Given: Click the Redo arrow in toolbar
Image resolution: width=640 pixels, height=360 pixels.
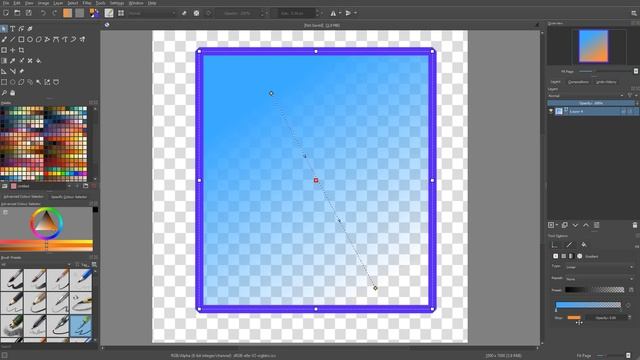Looking at the screenshot, I should pos(55,13).
